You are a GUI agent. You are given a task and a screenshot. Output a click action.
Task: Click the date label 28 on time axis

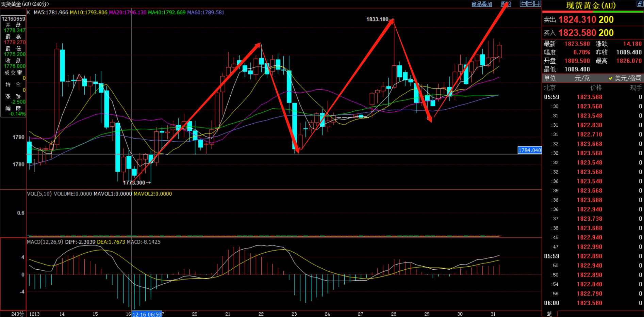pyautogui.click(x=394, y=314)
